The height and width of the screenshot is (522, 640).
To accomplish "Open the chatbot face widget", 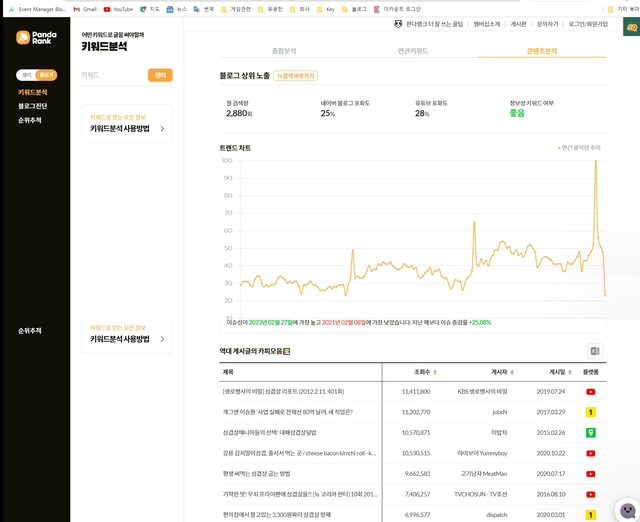I will pos(627,510).
